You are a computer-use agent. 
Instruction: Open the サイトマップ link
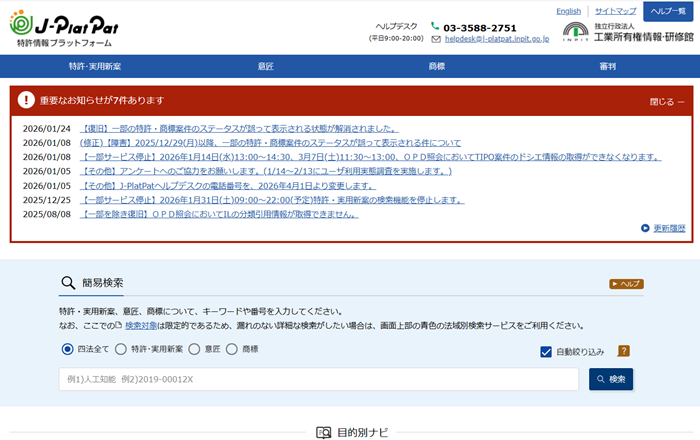[615, 11]
